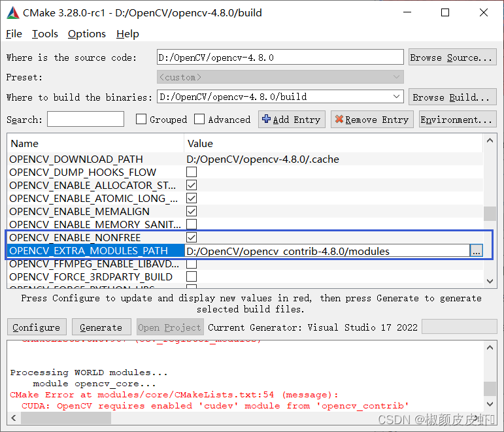
Task: Click the blue plus Add Entry button
Action: 292,120
